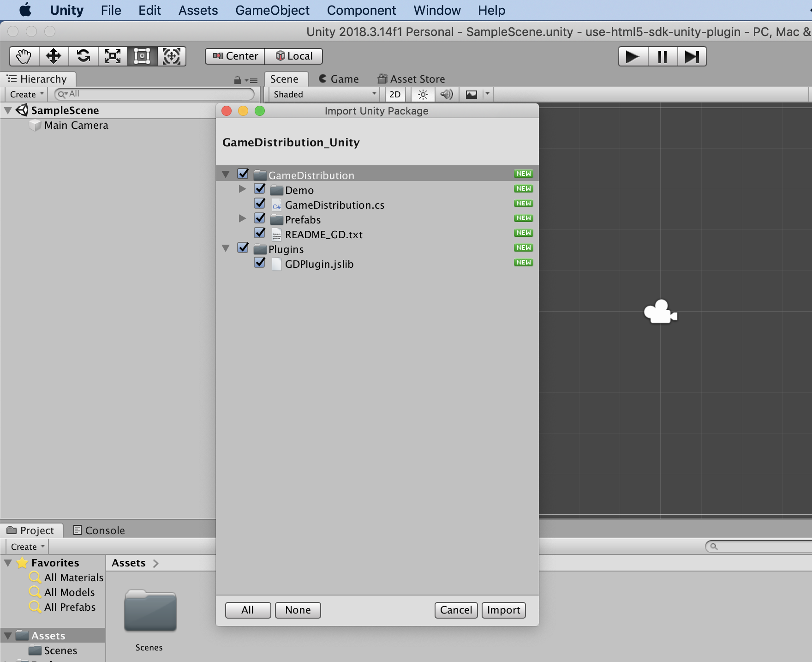
Task: Click the All Models search icon
Action: tap(35, 592)
